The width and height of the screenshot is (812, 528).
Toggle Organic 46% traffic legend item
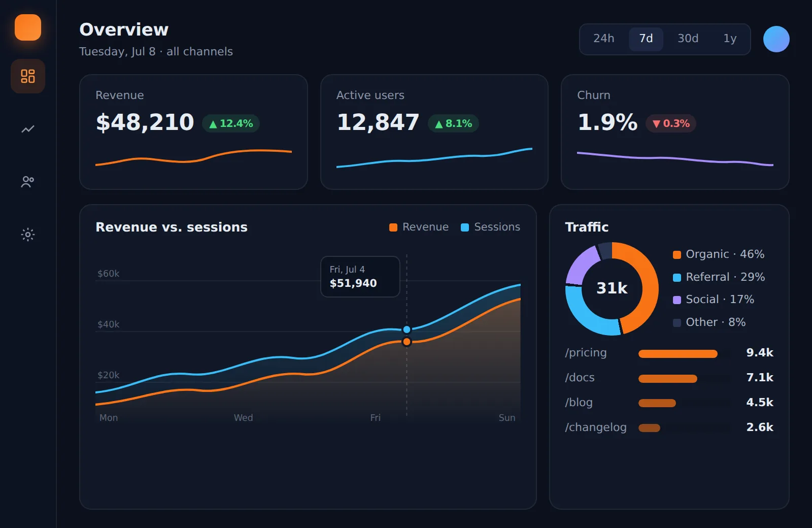[x=719, y=254]
